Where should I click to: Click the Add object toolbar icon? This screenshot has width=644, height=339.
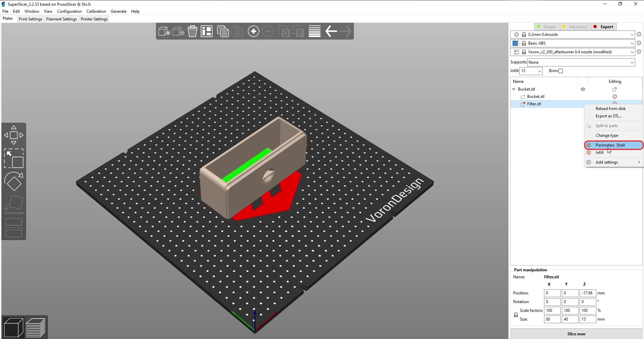click(164, 32)
